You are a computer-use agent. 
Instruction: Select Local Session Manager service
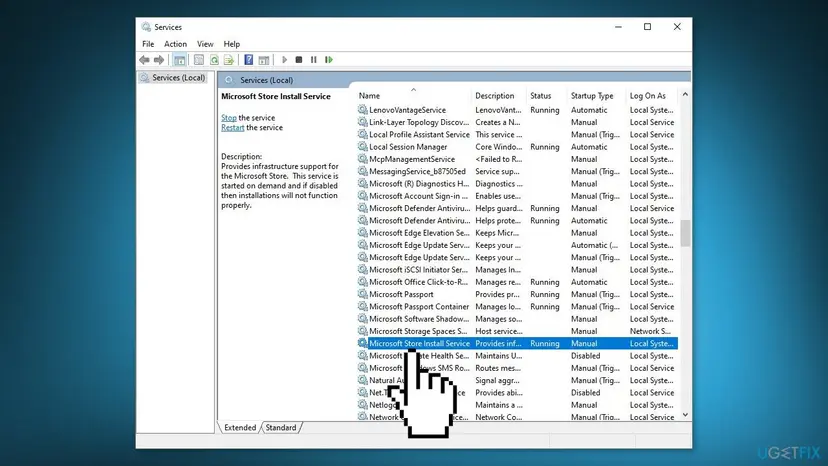coord(518,147)
